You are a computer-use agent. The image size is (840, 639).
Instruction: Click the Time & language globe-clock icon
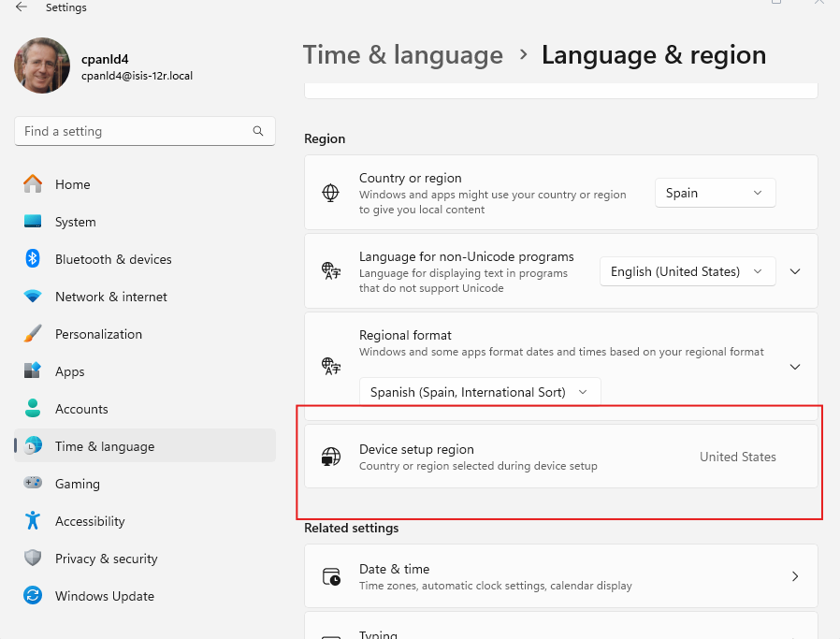[34, 445]
